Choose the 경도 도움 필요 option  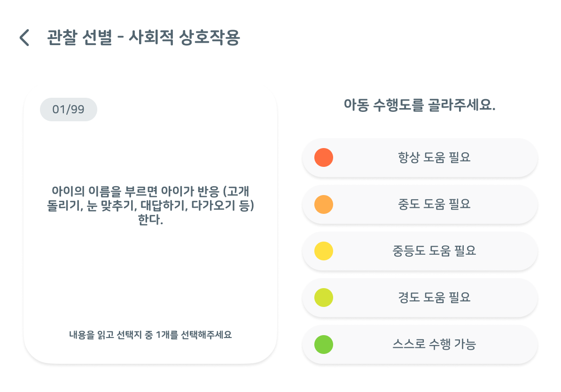click(x=420, y=298)
